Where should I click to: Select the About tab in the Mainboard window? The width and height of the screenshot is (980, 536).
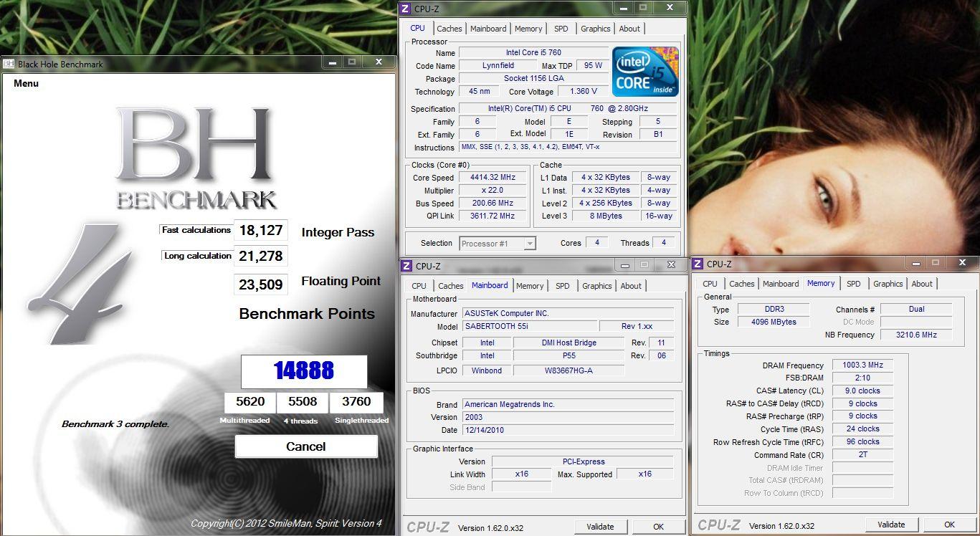tap(631, 286)
